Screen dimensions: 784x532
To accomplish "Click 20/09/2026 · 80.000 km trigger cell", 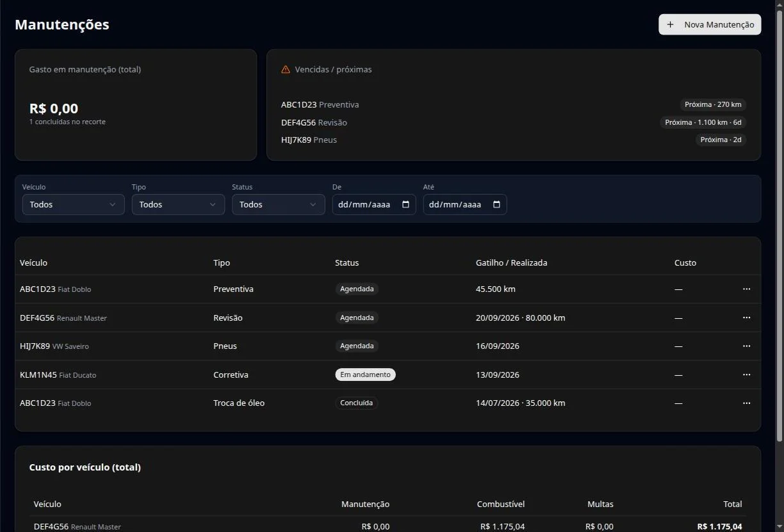I will pos(521,318).
